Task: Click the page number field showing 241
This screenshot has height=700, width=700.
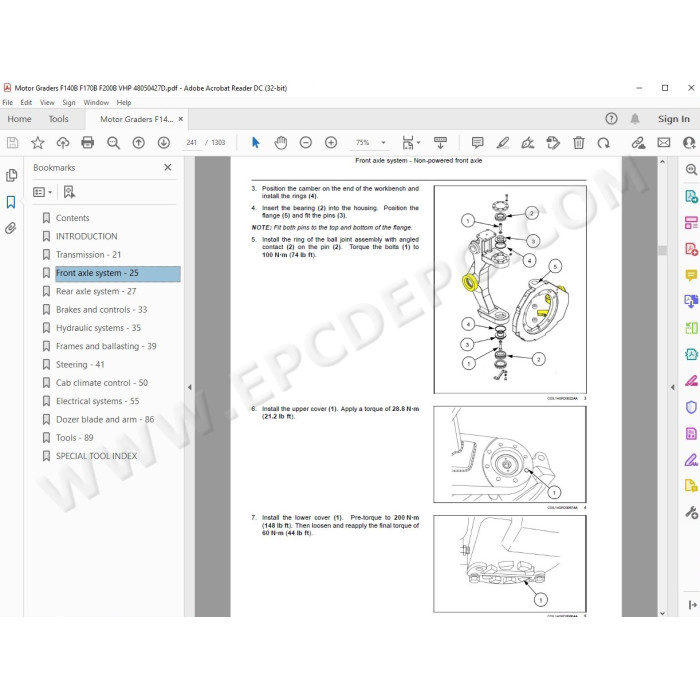Action: click(192, 143)
